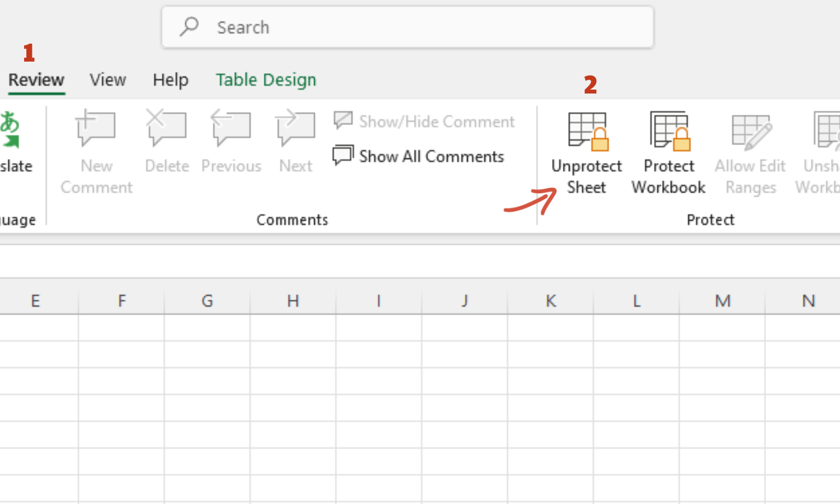Switch to the View tab
The image size is (840, 504).
click(108, 80)
